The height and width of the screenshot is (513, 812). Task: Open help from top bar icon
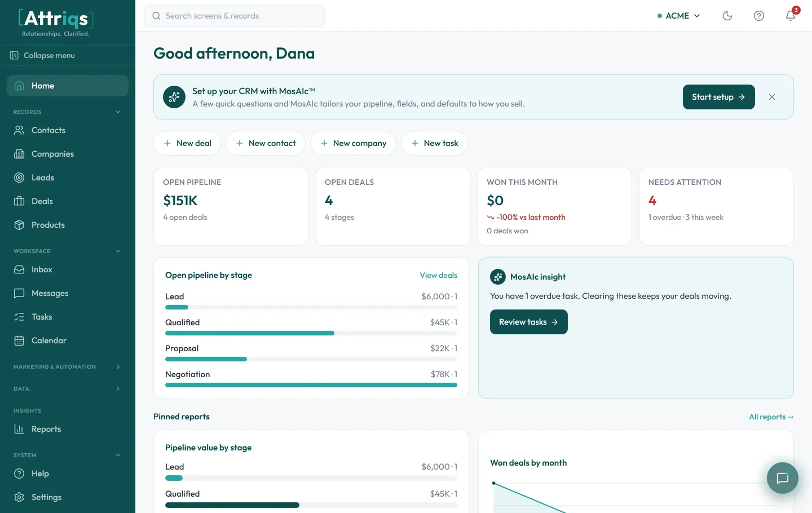point(759,16)
